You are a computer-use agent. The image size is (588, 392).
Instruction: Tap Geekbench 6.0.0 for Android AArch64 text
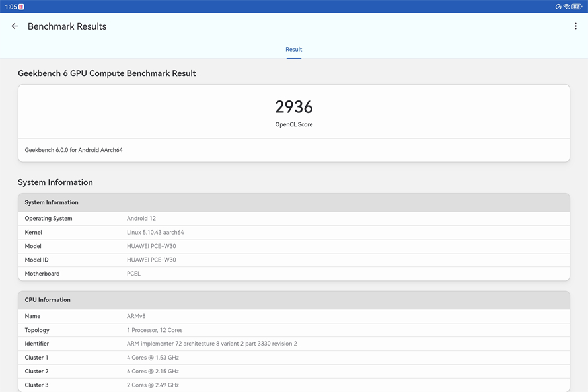[x=74, y=150]
